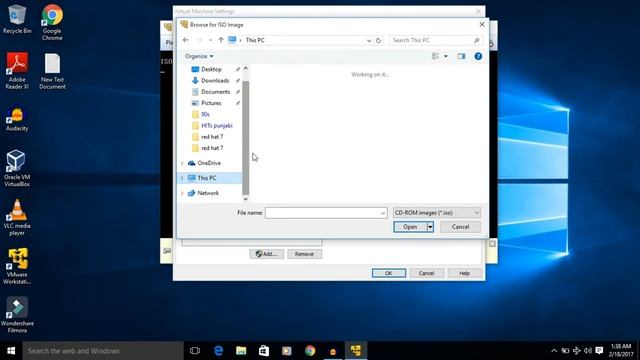
Task: Click Remove in the Virtual Machine Settings window
Action: 304,254
